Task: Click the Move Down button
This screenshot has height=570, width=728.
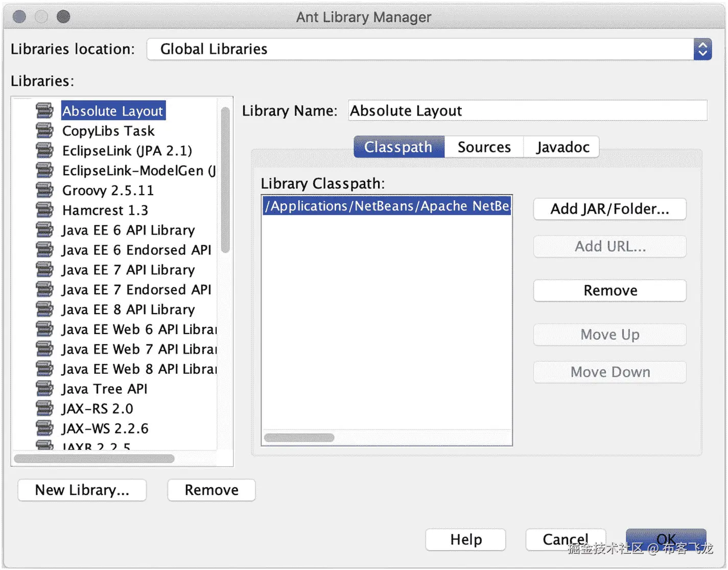Action: (x=609, y=372)
